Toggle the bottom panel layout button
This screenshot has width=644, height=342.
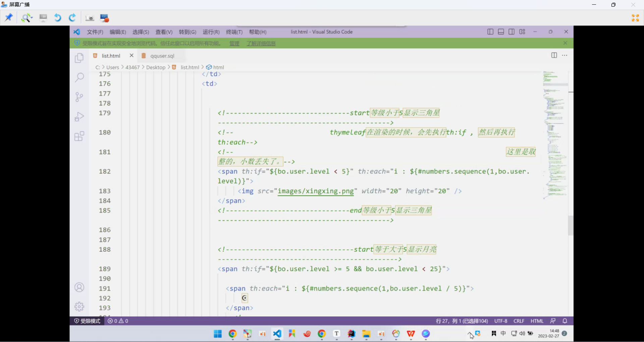point(501,32)
